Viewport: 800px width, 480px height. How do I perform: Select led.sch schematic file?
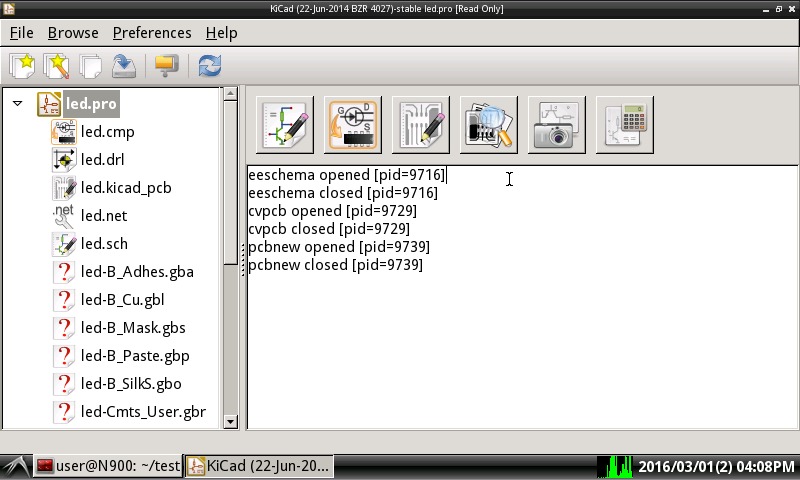[104, 244]
